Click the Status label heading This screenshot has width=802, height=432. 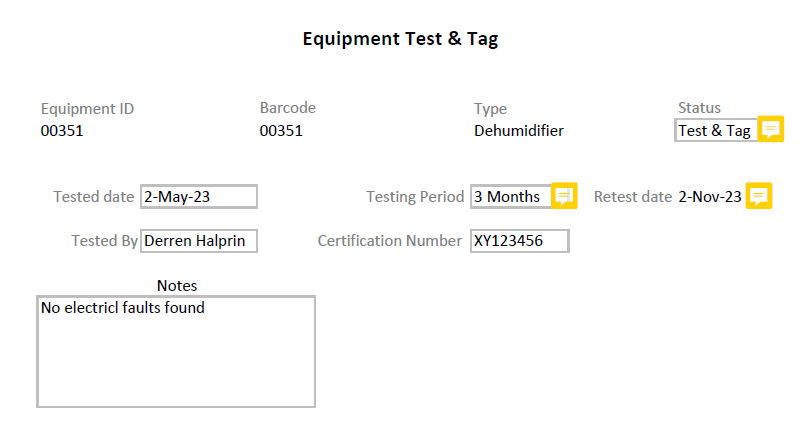coord(699,108)
